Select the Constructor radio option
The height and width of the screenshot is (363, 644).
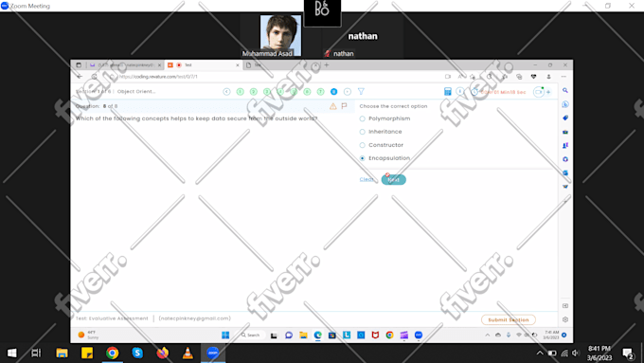[x=362, y=145]
